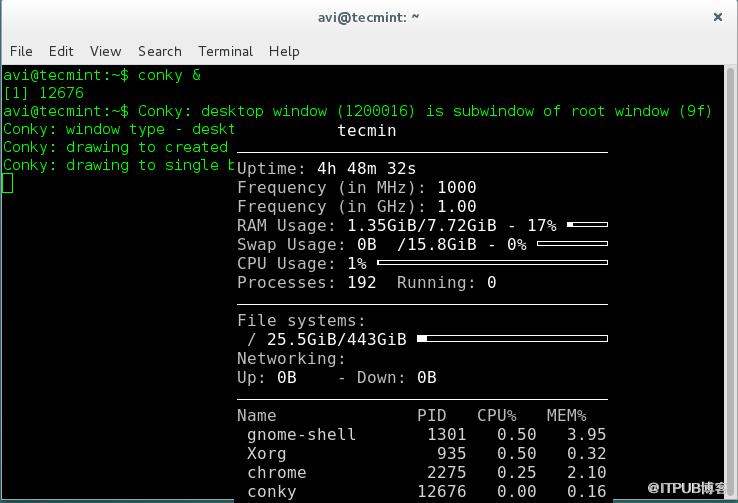Open the Search menu
738x503 pixels.
click(160, 51)
